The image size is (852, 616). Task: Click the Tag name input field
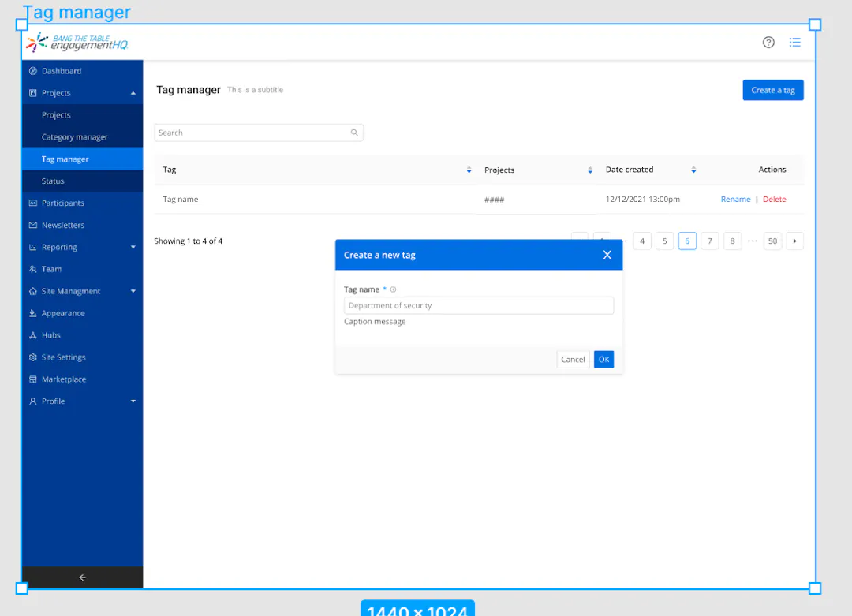[478, 306]
